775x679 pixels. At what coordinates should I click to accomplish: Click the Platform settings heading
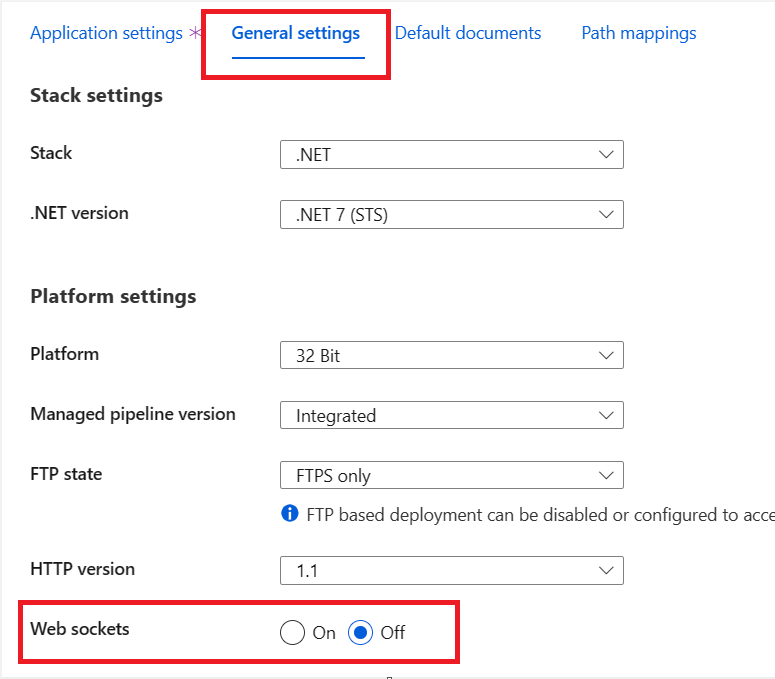(x=113, y=297)
